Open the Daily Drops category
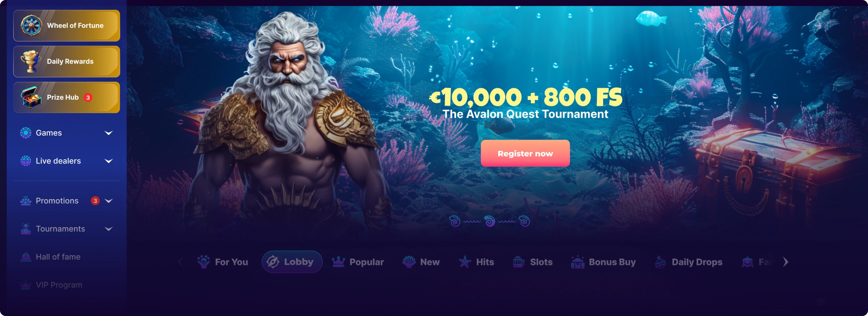Viewport: 868px width, 316px height. click(x=689, y=262)
